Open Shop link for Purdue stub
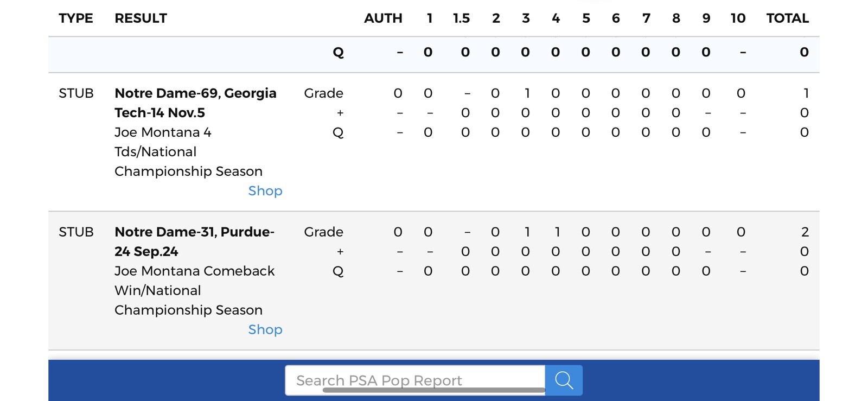Viewport: 868px width, 401px height. pos(265,330)
